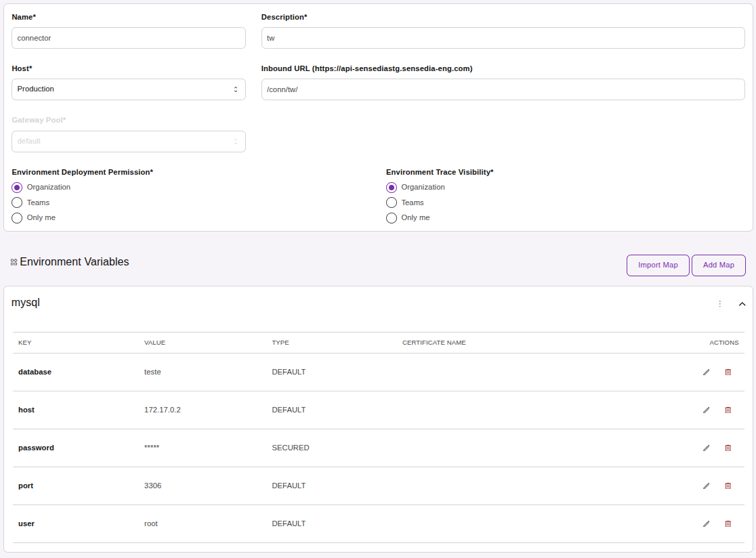
Task: Click the Only me deployment permission circle
Action: coord(16,217)
